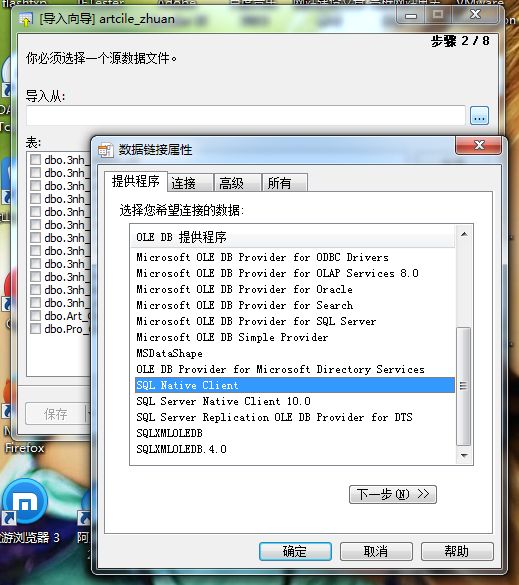Maximize the import wizard window
Image resolution: width=519 pixels, height=585 pixels.
[x=438, y=15]
